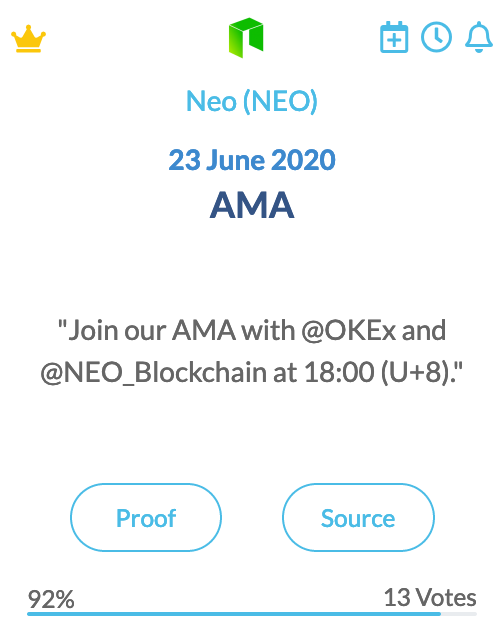Open the clock reminder icon
Image resolution: width=504 pixels, height=626 pixels.
tap(436, 37)
